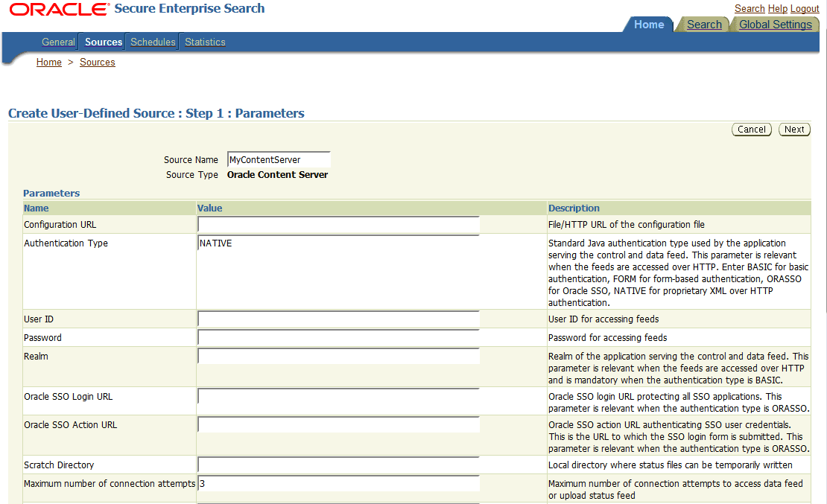Click the 'Secure Enterprise Search' product title
The width and height of the screenshot is (827, 504).
click(189, 8)
